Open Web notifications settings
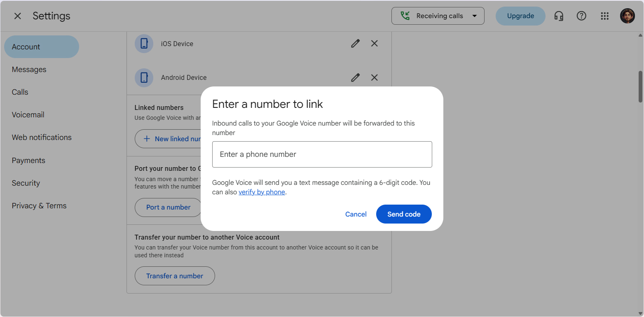 coord(42,138)
